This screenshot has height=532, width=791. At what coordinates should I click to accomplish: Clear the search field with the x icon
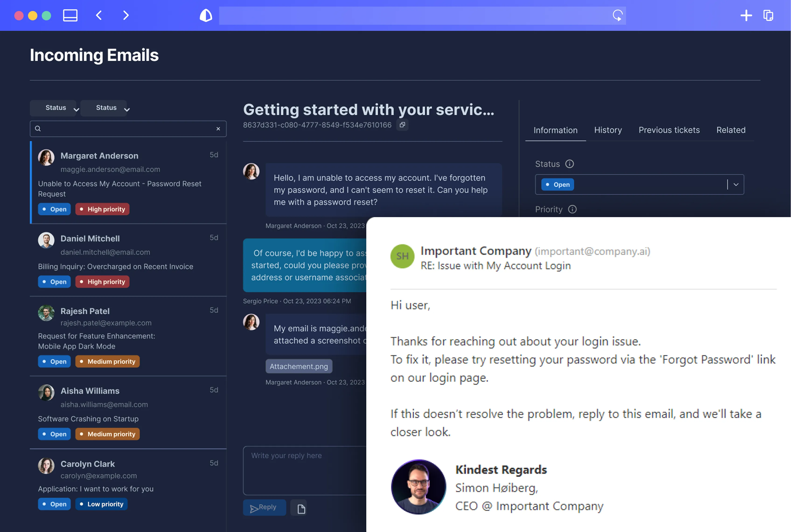tap(218, 129)
